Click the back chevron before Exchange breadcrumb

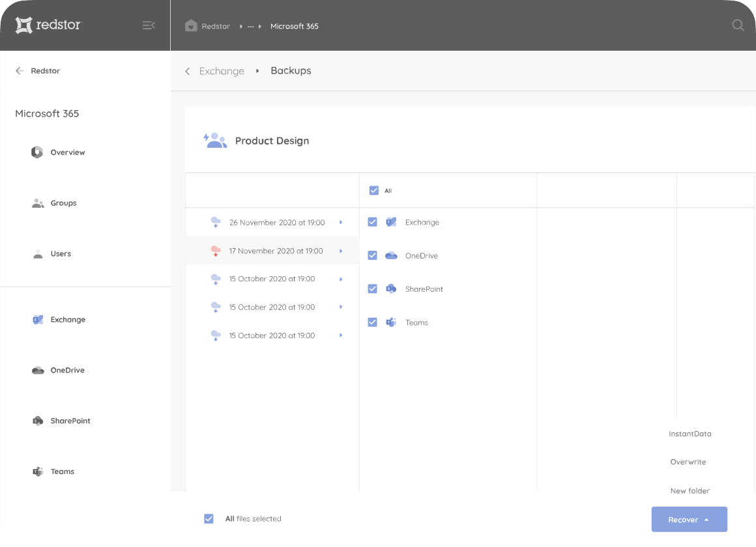point(188,72)
